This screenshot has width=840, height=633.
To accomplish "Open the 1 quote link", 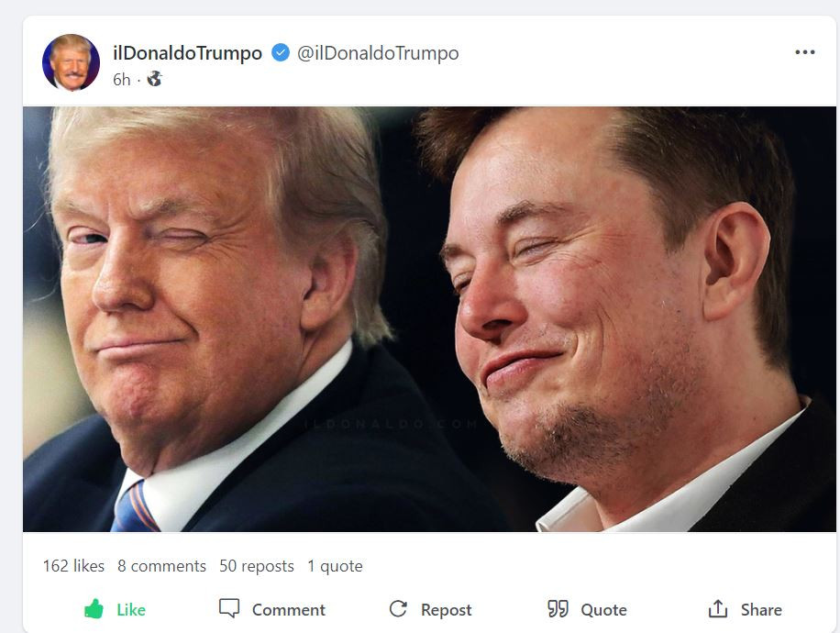I will pyautogui.click(x=335, y=566).
